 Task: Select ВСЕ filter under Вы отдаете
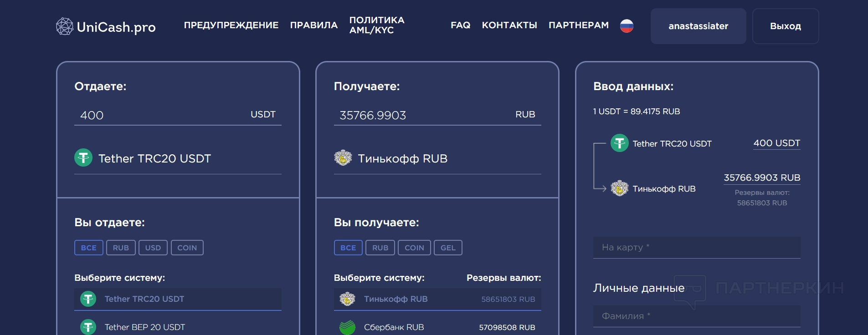89,248
